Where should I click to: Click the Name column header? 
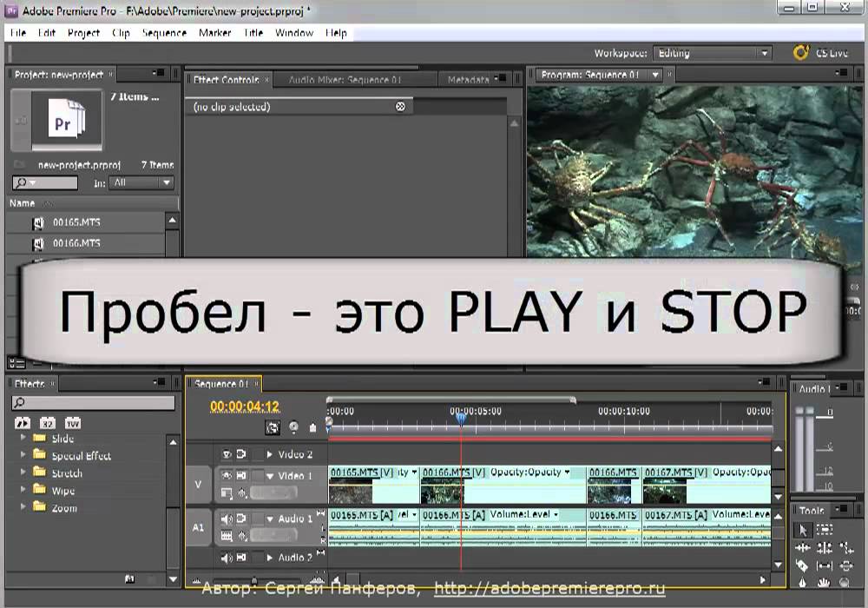23,203
